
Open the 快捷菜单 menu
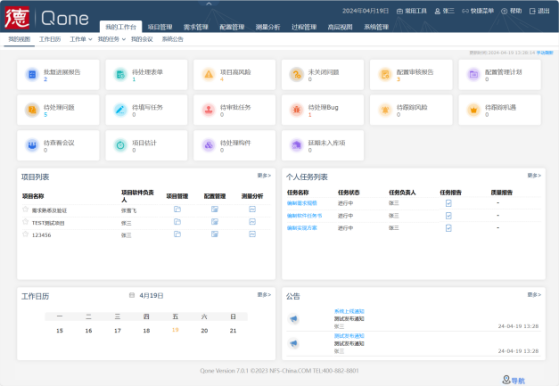pyautogui.click(x=478, y=11)
